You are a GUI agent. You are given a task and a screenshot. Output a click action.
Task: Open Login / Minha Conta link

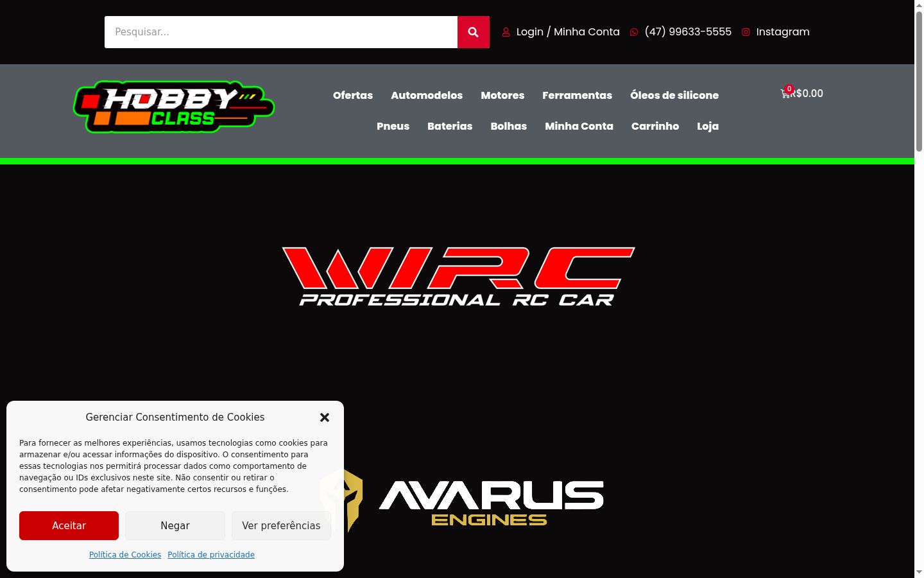coord(568,32)
